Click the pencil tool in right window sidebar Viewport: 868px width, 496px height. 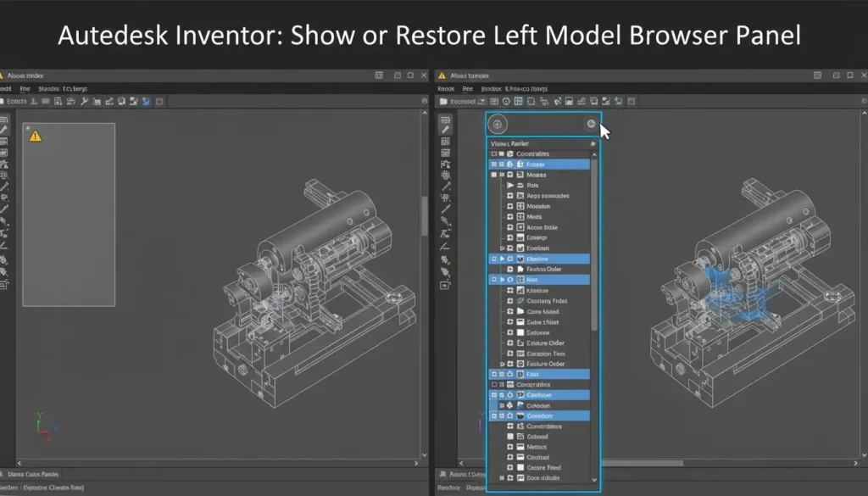(446, 130)
